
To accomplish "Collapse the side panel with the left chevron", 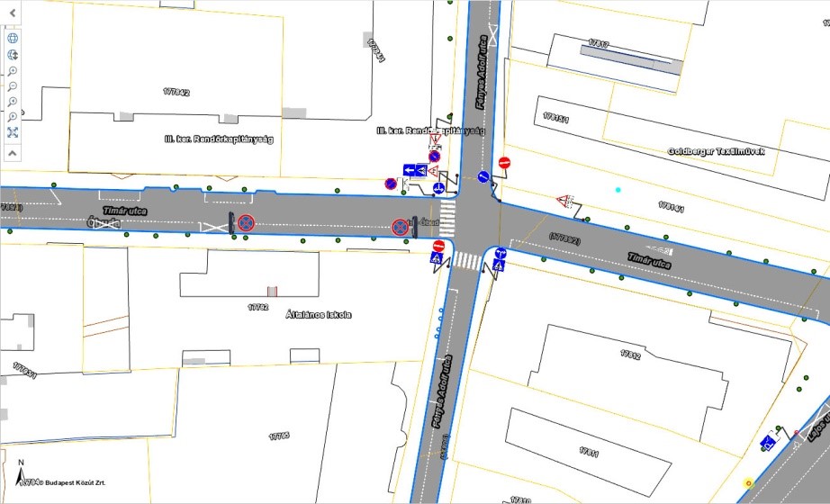I will coord(13,13).
